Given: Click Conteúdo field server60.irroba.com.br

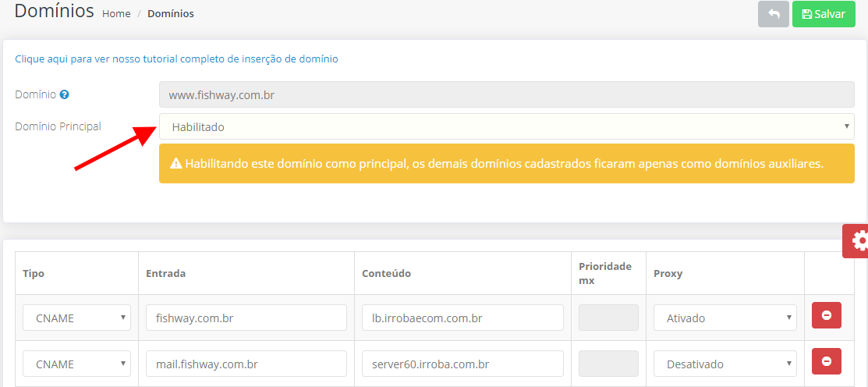Looking at the screenshot, I should click(x=462, y=364).
